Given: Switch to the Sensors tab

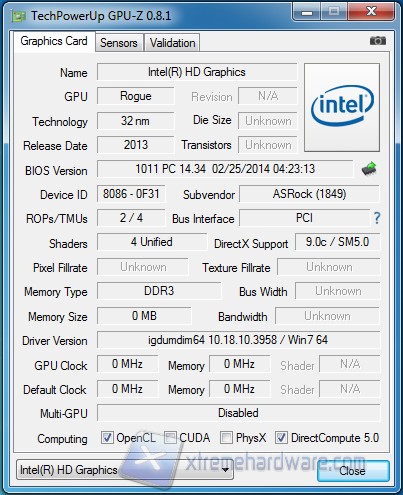Looking at the screenshot, I should pos(119,43).
